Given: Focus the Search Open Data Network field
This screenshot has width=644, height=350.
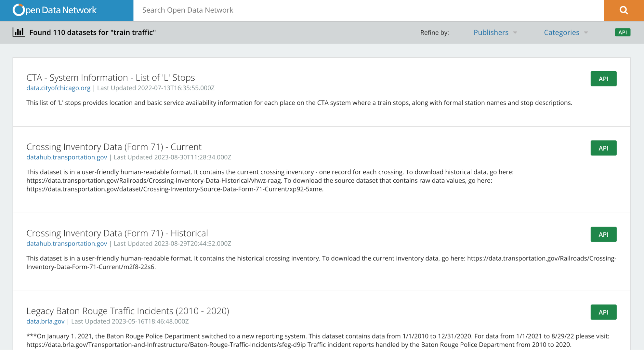Looking at the screenshot, I should tap(367, 10).
